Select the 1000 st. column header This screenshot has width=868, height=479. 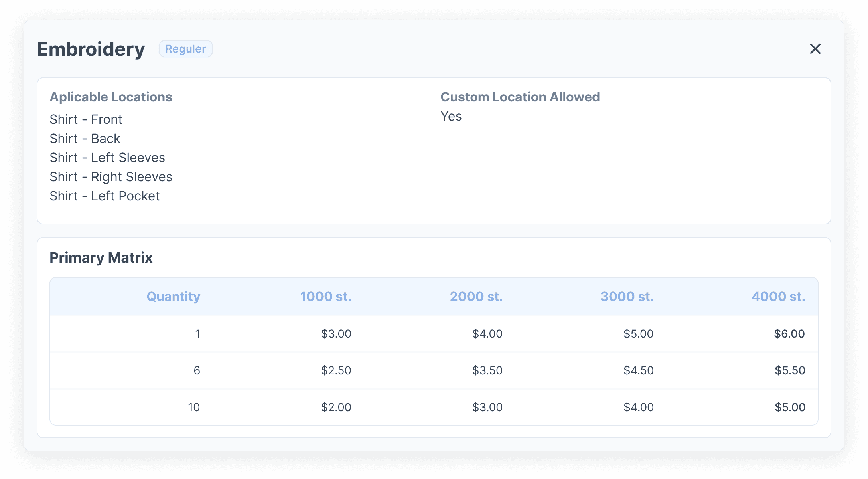click(x=325, y=296)
